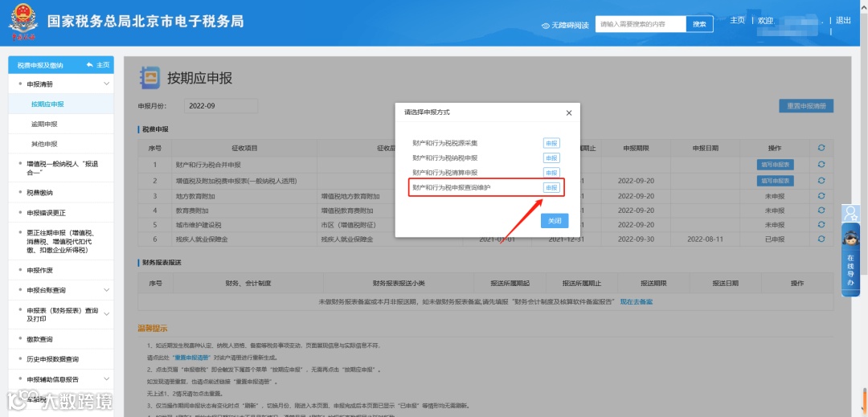Click 填写申报表 for 财产和行为税合并申报
The width and height of the screenshot is (868, 417).
coord(776,164)
